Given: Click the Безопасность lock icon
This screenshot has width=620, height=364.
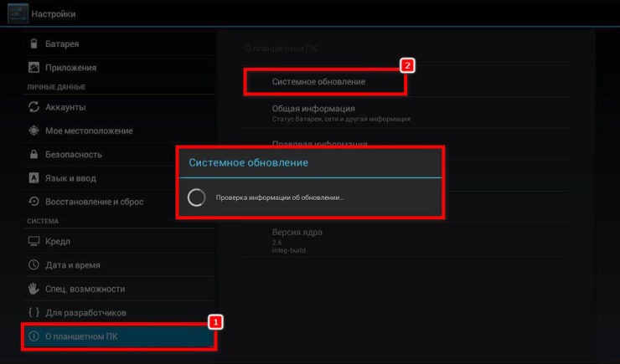Looking at the screenshot, I should (34, 154).
